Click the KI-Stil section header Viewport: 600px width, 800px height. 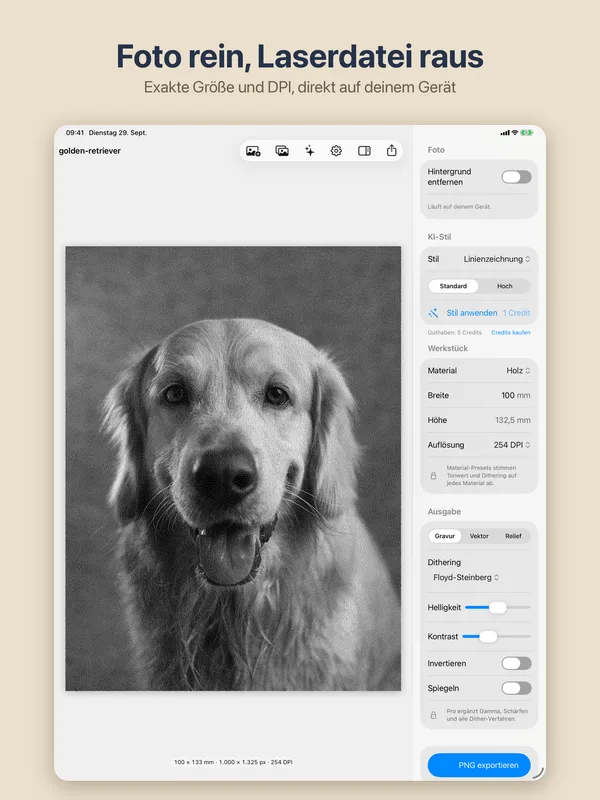[x=439, y=237]
